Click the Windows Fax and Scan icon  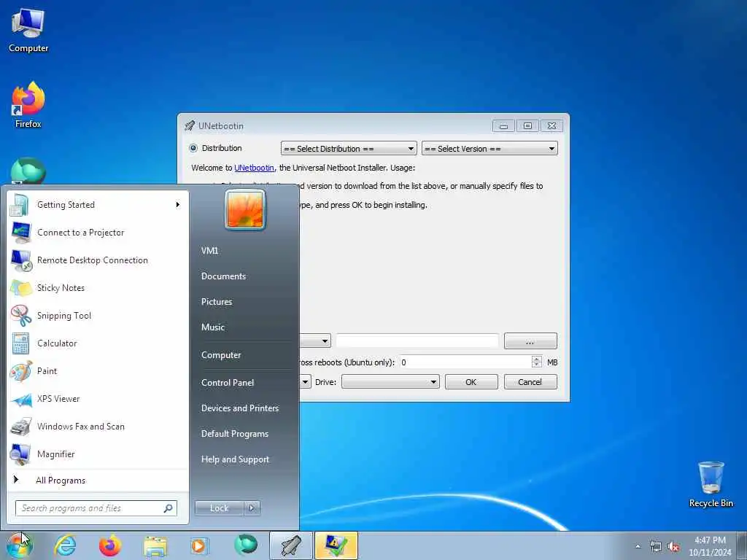(x=20, y=427)
